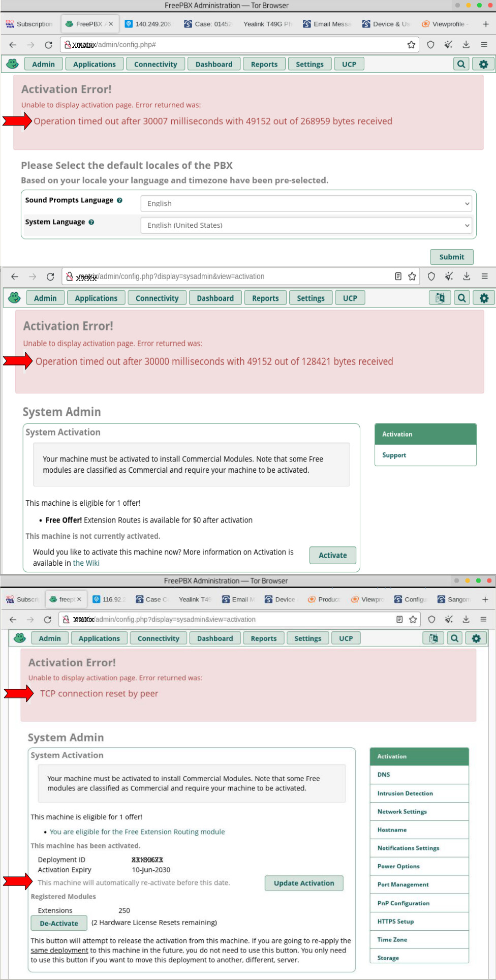Click the frog logo on the not-activated System Admin page
Viewport: 496px width, 980px height.
click(x=15, y=298)
